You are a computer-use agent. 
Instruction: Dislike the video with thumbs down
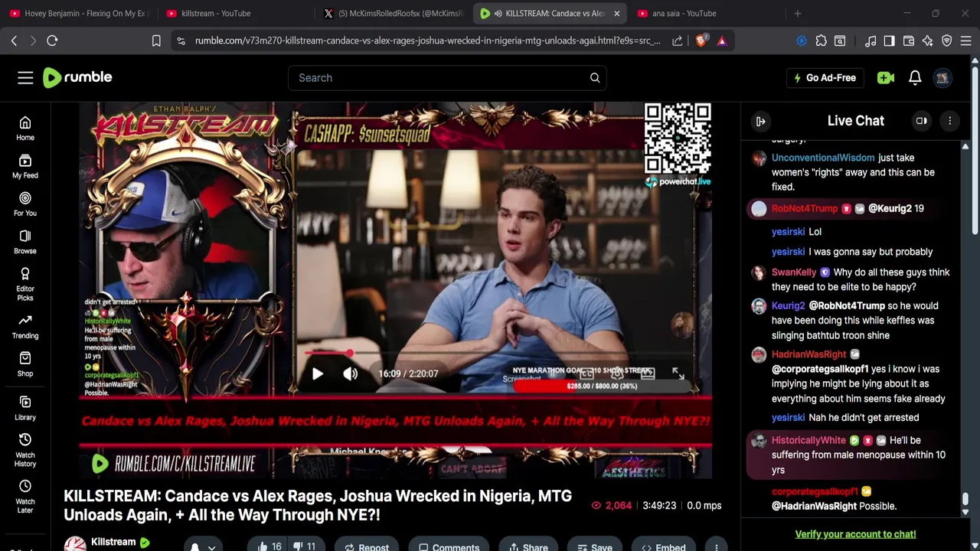coord(305,546)
